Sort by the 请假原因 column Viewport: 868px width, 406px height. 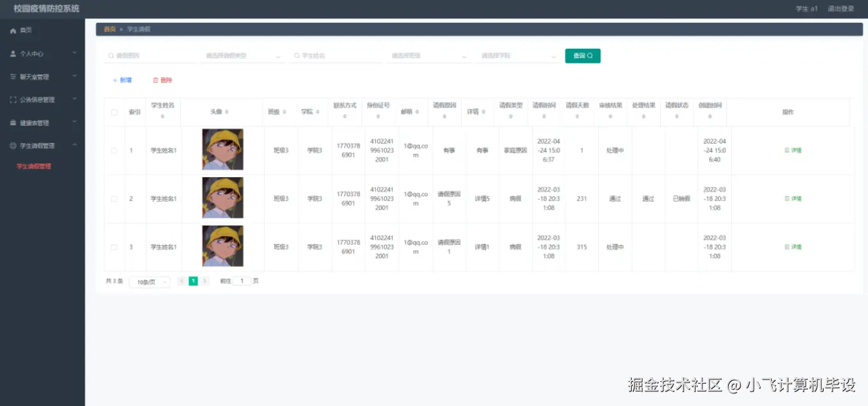pos(445,117)
